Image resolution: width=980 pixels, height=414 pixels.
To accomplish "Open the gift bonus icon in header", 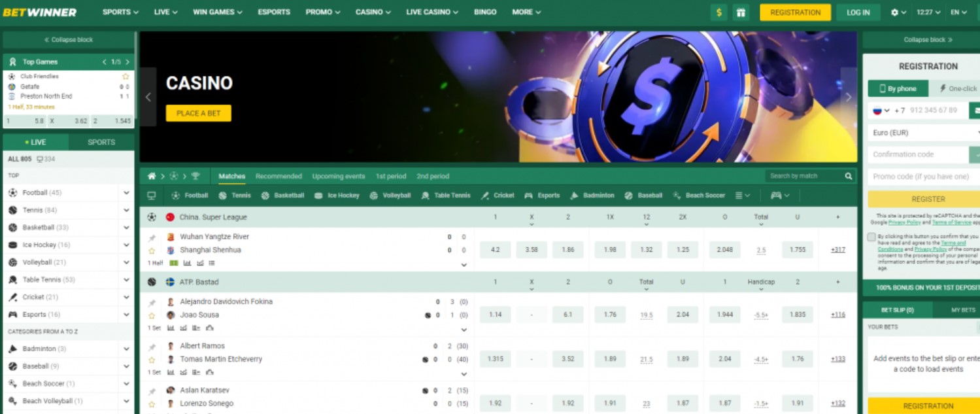I will [741, 12].
